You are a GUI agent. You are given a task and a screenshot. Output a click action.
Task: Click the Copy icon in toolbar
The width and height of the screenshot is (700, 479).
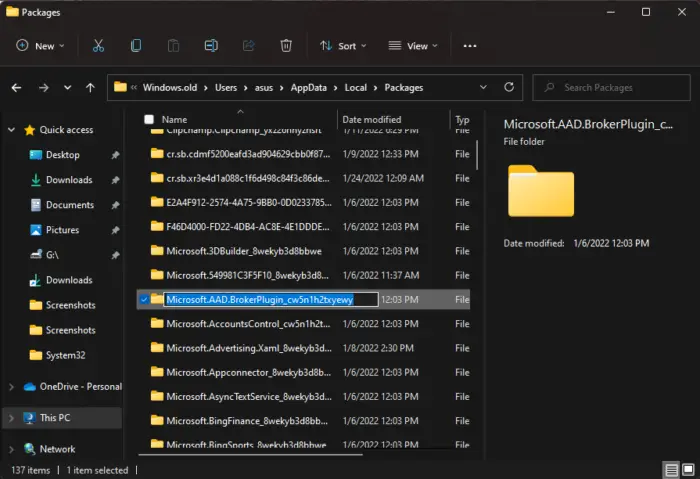coord(136,46)
